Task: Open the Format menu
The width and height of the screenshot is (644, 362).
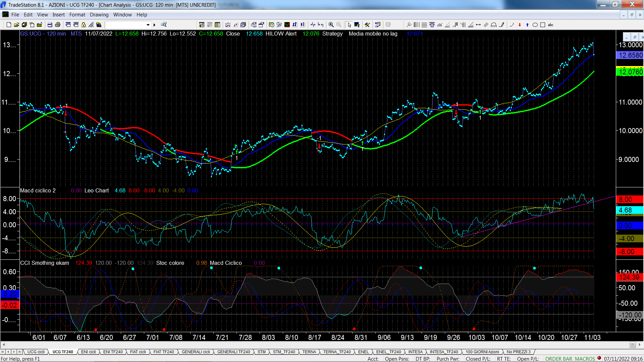Action: pyautogui.click(x=77, y=15)
